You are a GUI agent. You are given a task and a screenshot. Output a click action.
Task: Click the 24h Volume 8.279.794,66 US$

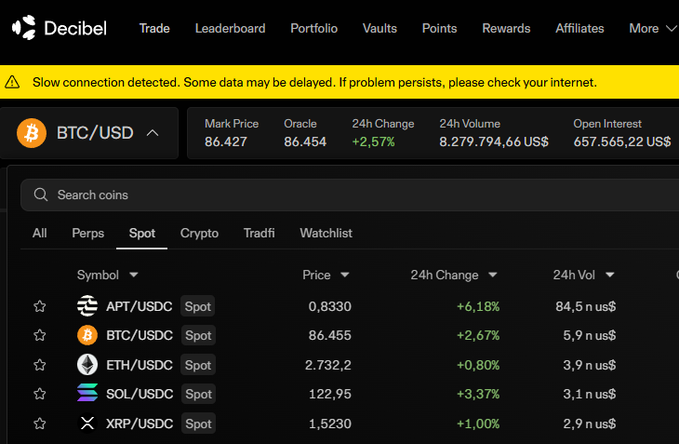tap(494, 142)
